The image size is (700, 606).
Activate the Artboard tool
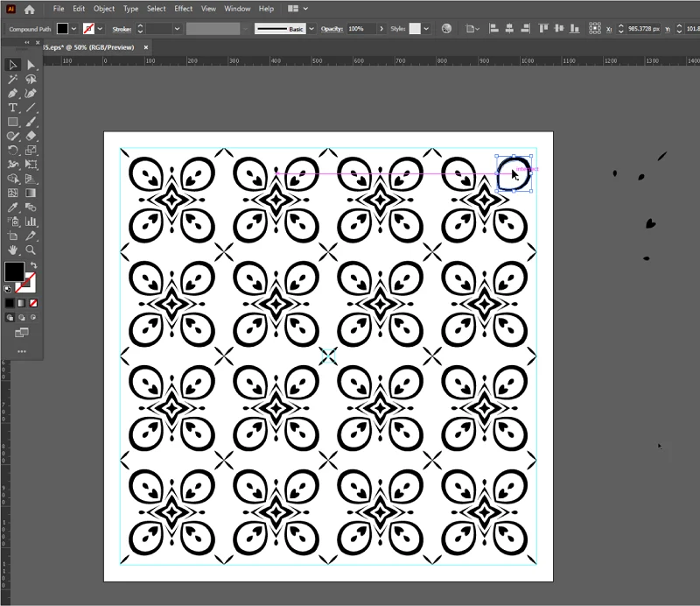12,236
